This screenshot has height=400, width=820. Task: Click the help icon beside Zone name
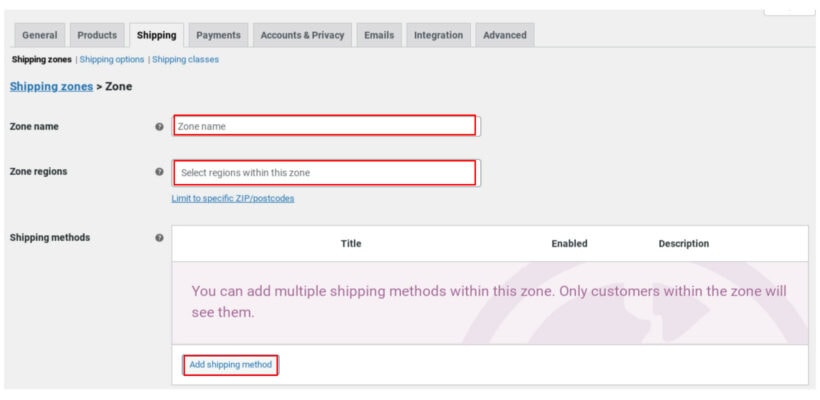(160, 127)
